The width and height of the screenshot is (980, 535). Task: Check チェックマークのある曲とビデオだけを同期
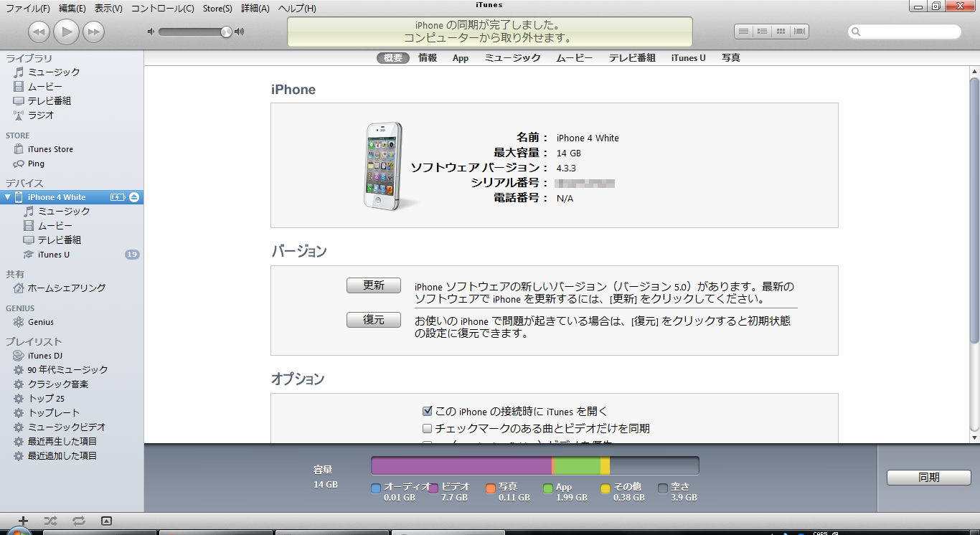tap(428, 429)
